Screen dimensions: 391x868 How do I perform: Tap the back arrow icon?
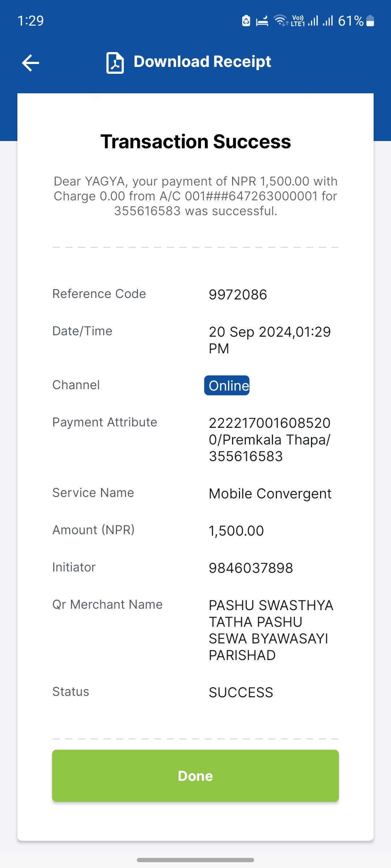[30, 63]
